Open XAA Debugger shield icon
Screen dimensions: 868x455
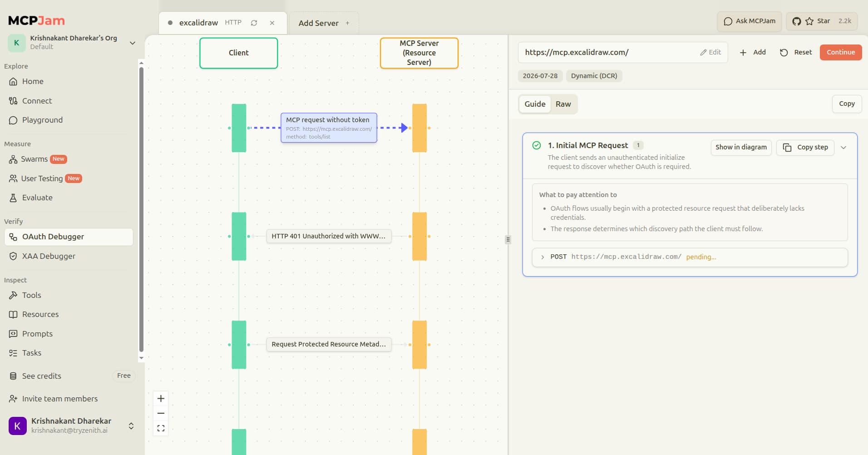[x=13, y=256]
